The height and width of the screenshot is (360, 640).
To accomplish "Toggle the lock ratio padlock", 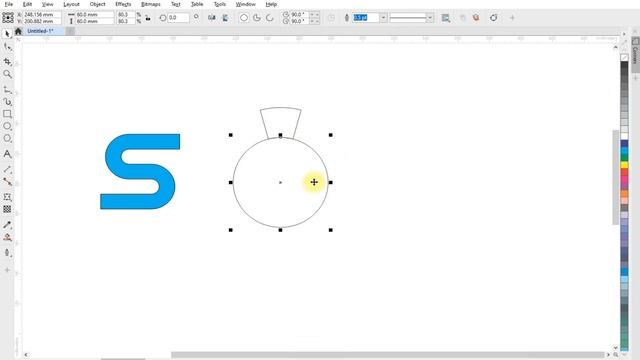I will (148, 18).
